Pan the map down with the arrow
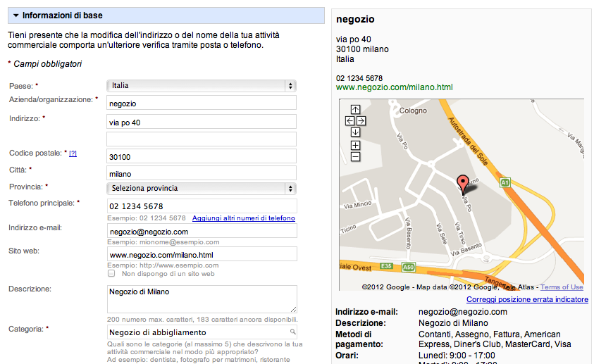 355,132
